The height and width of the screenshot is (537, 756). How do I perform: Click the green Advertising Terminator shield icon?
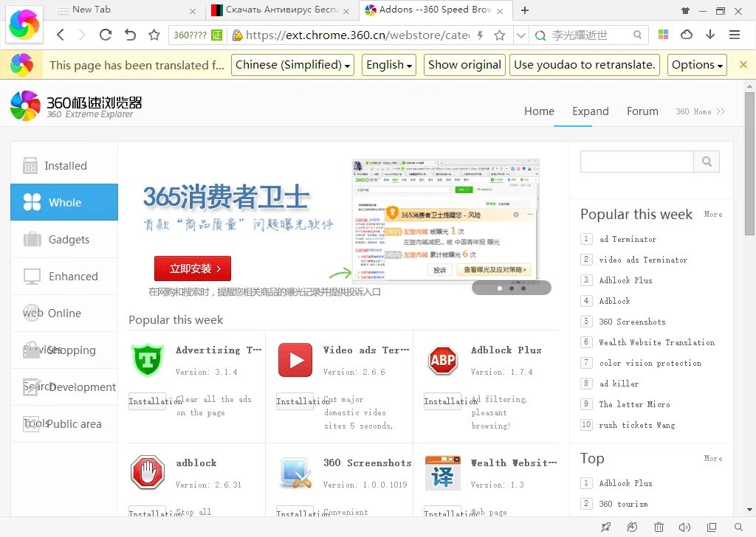click(148, 360)
